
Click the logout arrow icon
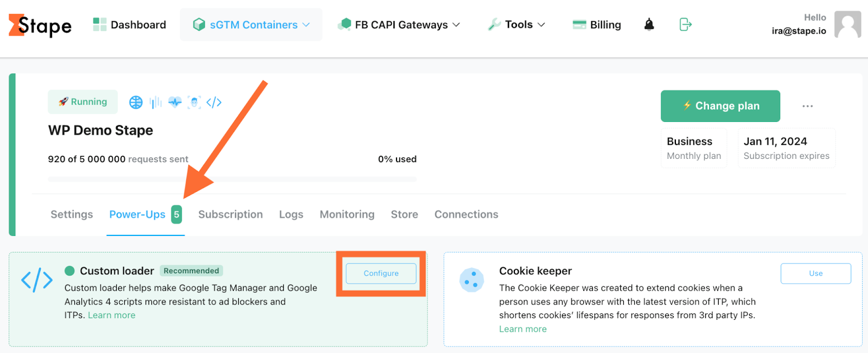(x=685, y=25)
